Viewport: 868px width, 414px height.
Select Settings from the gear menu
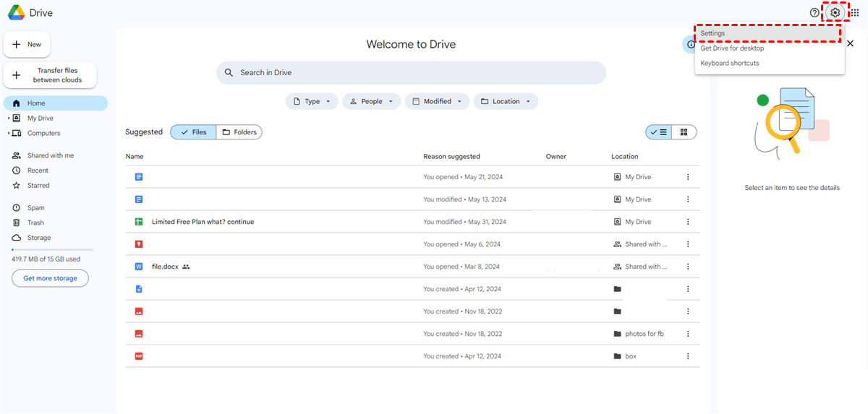[x=768, y=33]
